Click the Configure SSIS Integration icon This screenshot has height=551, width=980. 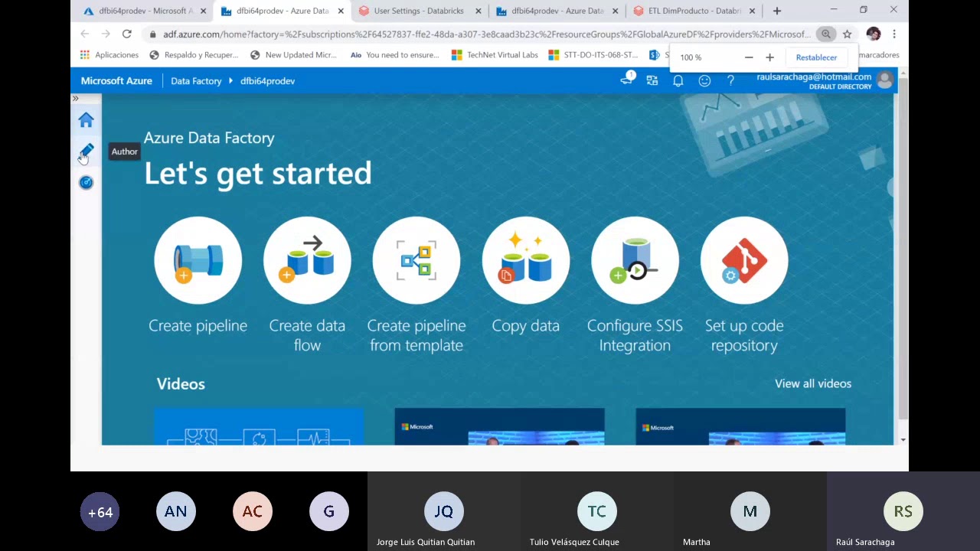[x=635, y=260]
